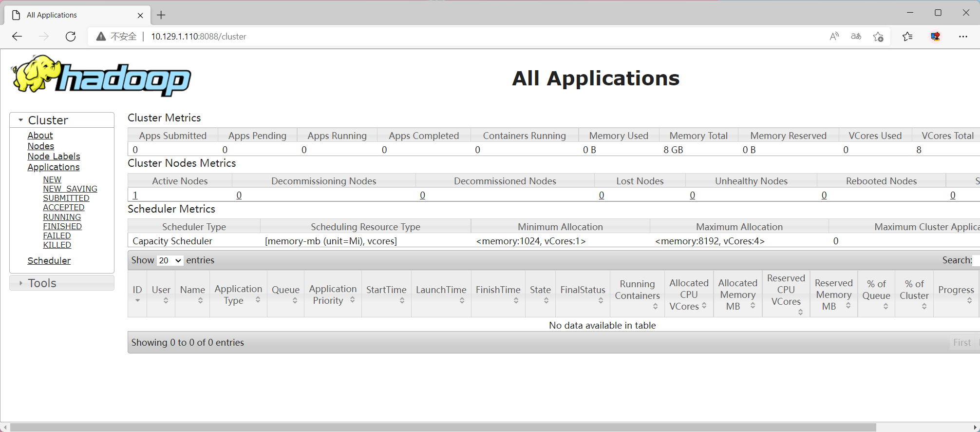The image size is (980, 432).
Task: Sort table by % of Cluster
Action: 914,294
